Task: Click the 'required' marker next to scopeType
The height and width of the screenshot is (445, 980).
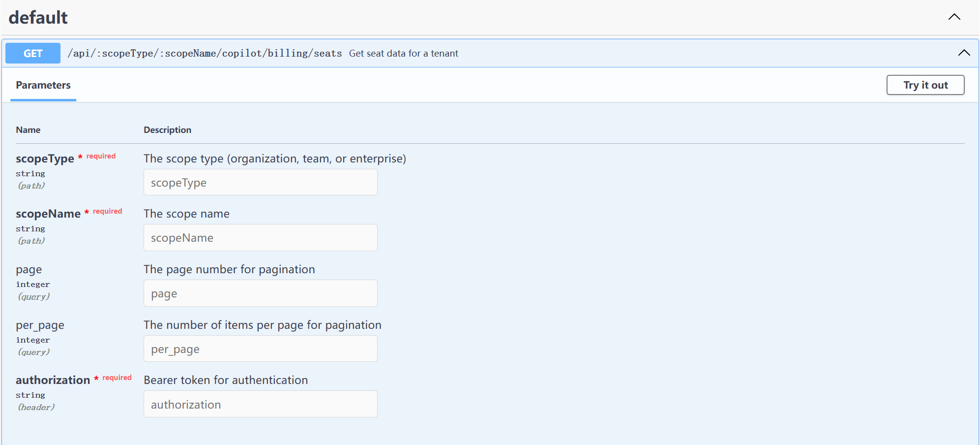Action: coord(101,156)
